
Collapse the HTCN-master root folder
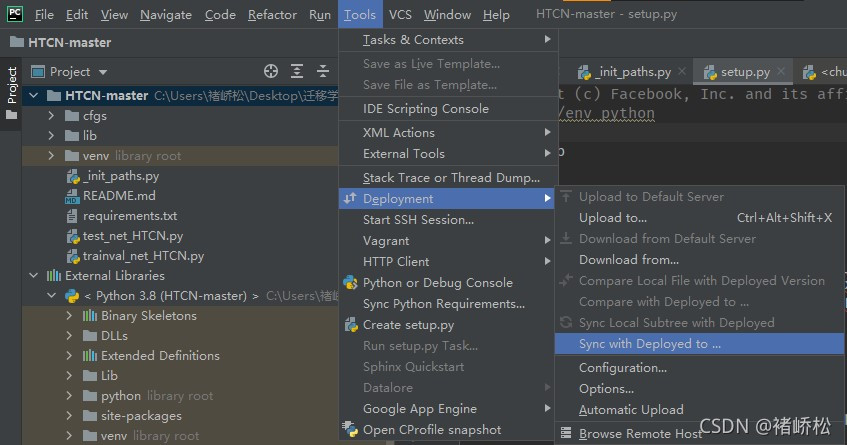(34, 96)
